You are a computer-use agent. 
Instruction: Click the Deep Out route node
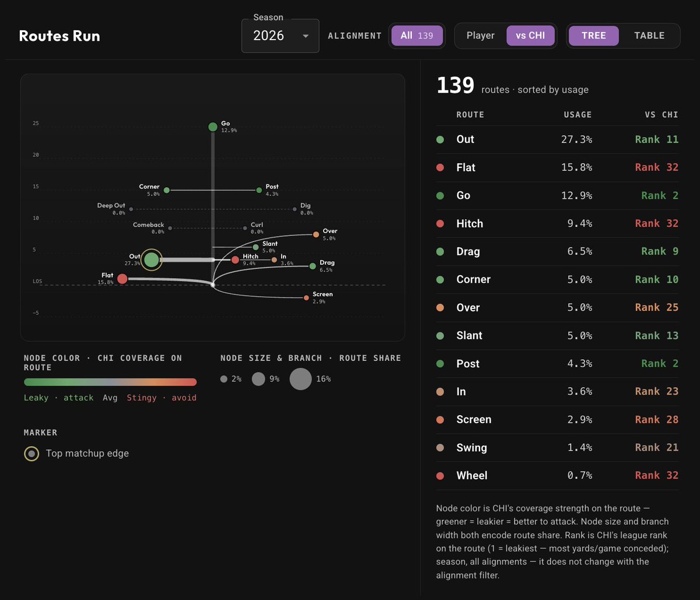coord(131,209)
